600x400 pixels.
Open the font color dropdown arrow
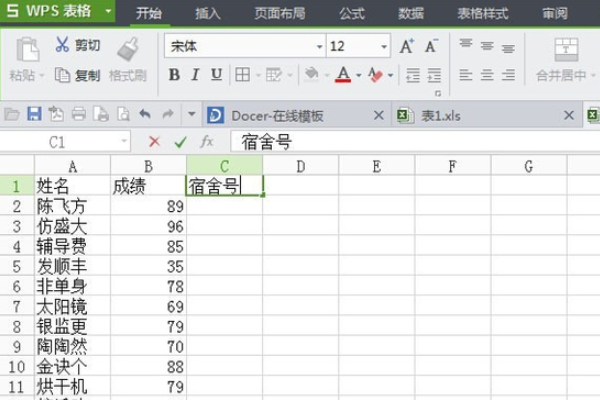click(359, 75)
